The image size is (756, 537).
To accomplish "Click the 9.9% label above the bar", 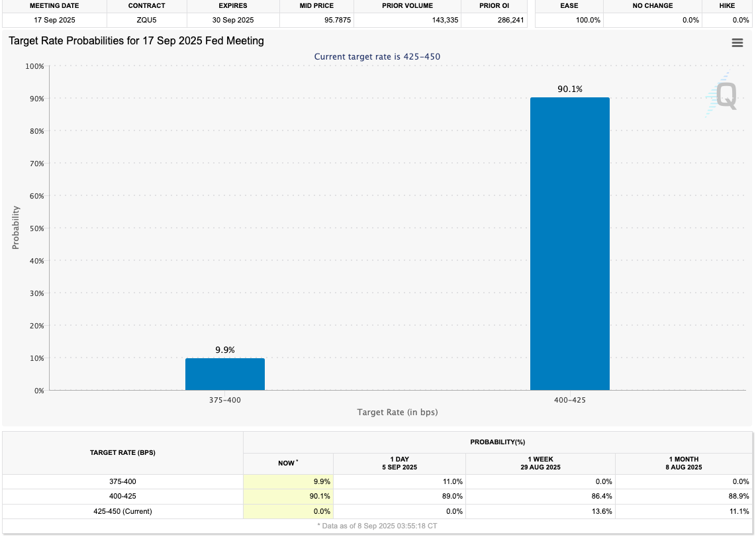I will 225,350.
